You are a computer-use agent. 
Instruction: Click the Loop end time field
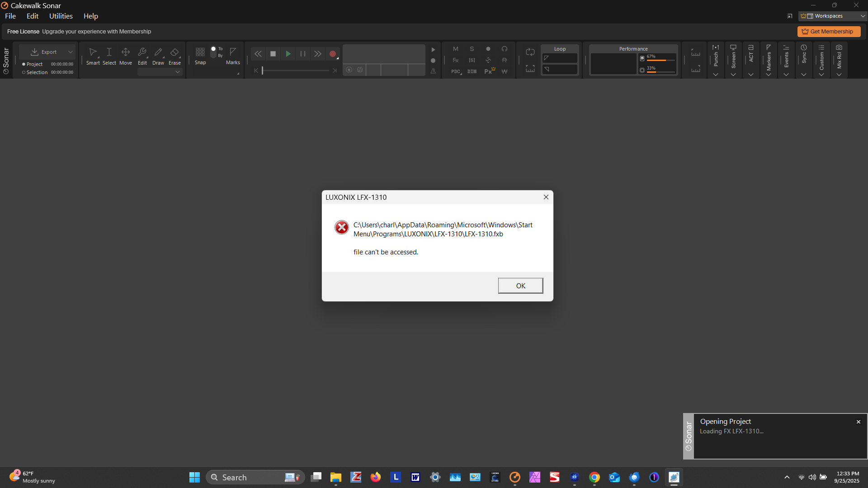point(560,69)
